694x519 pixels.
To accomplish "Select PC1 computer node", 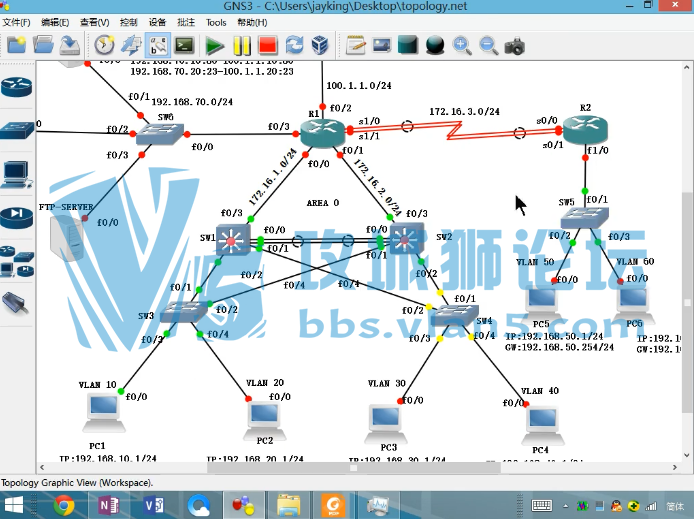I will point(104,414).
